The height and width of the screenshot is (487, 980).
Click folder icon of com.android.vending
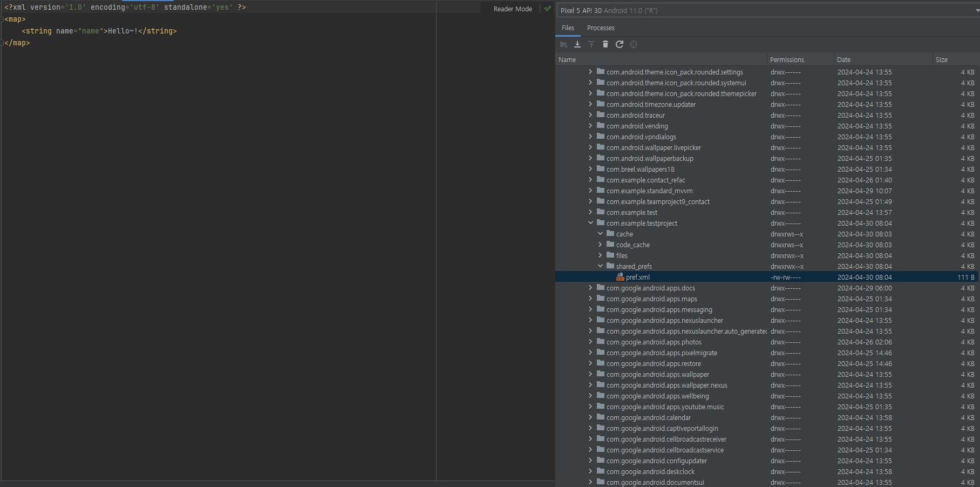point(601,126)
